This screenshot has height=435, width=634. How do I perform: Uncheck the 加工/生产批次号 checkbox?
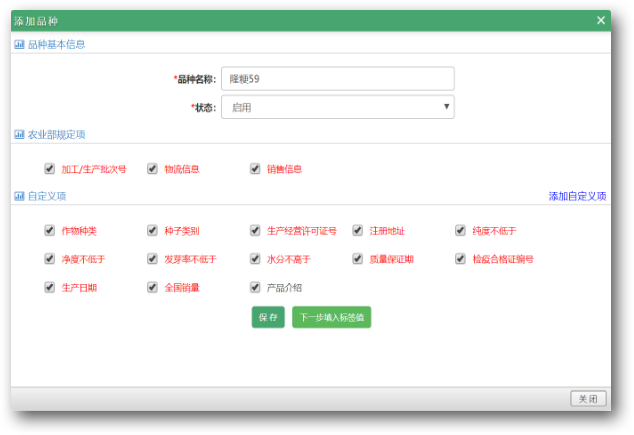click(x=49, y=169)
